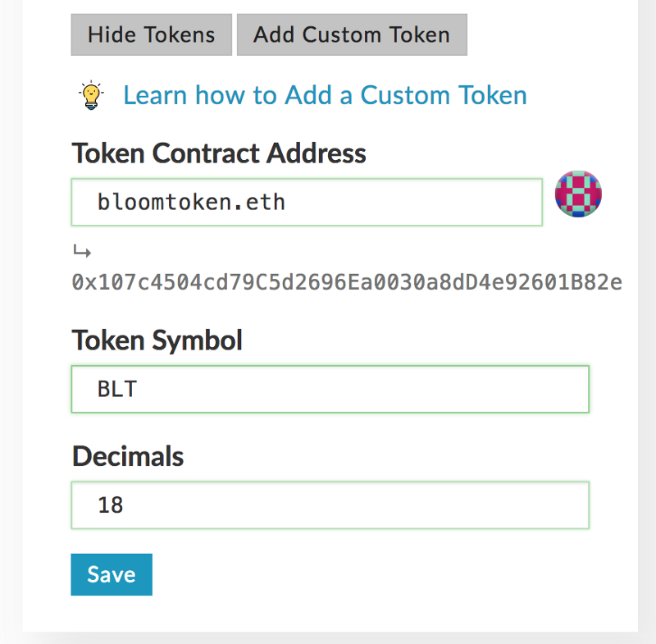Click the ENS resolve arrow icon
This screenshot has height=644, width=656.
click(x=82, y=251)
